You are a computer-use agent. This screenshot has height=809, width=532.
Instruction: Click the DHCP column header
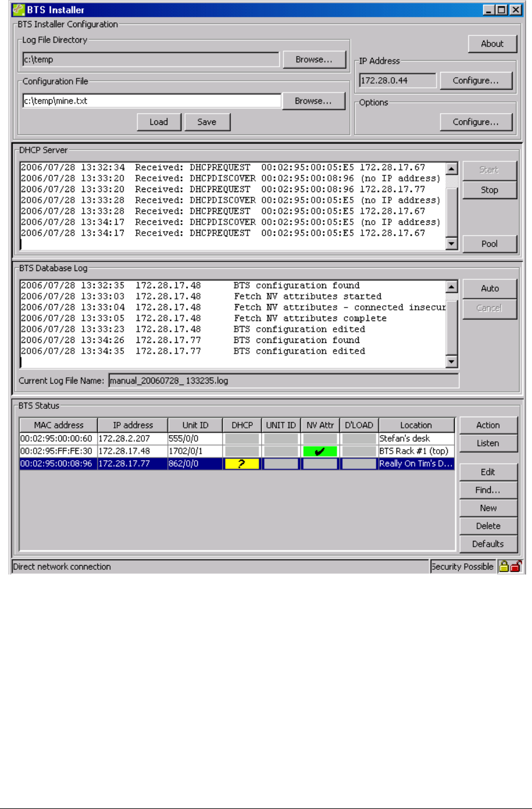242,425
